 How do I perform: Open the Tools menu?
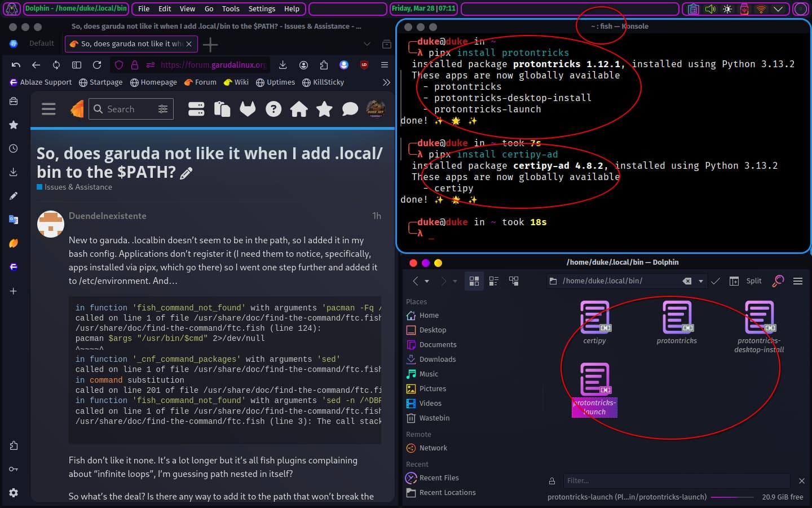click(231, 8)
